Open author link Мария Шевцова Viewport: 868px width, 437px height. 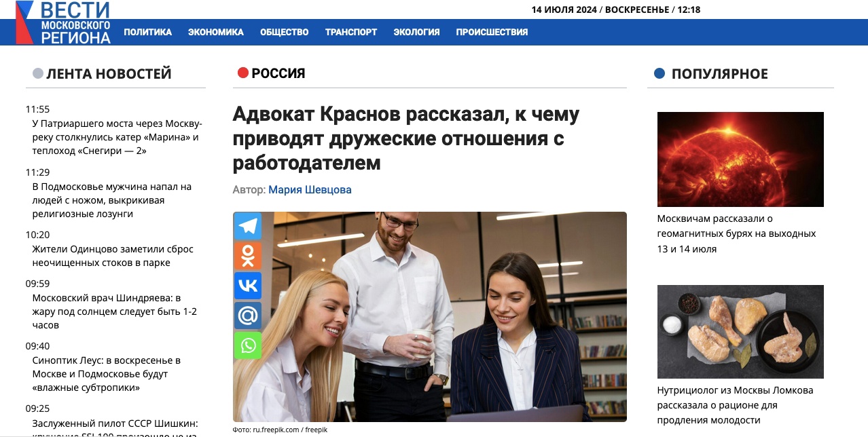310,190
